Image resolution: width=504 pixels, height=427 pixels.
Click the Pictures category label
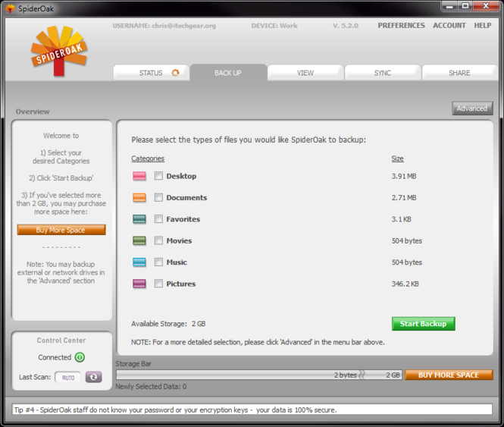pyautogui.click(x=181, y=284)
